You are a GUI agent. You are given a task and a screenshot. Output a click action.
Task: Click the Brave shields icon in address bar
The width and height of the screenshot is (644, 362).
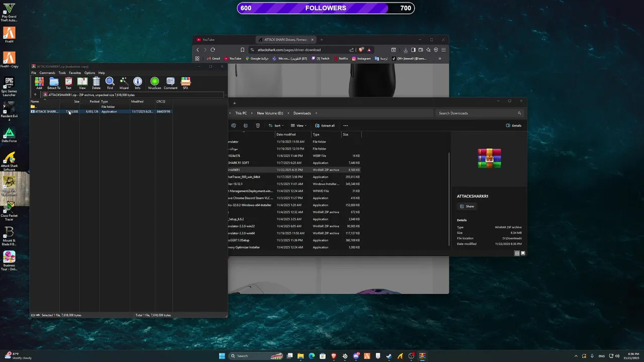(x=361, y=50)
